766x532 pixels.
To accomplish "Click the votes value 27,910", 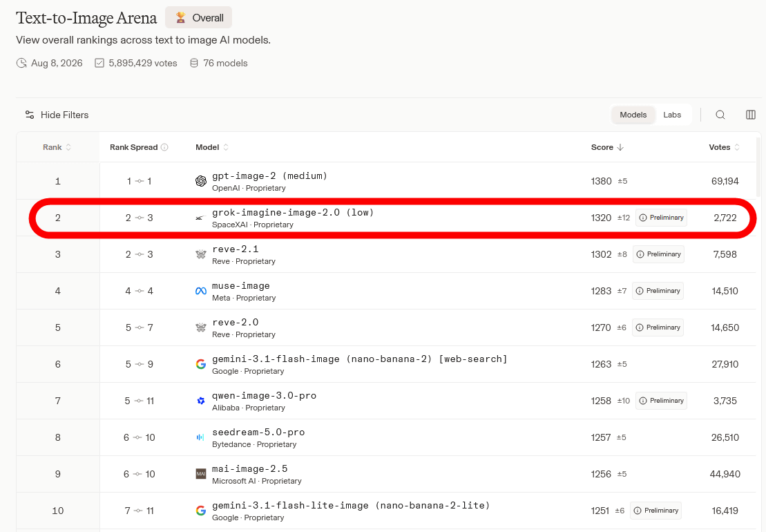I will (x=725, y=364).
